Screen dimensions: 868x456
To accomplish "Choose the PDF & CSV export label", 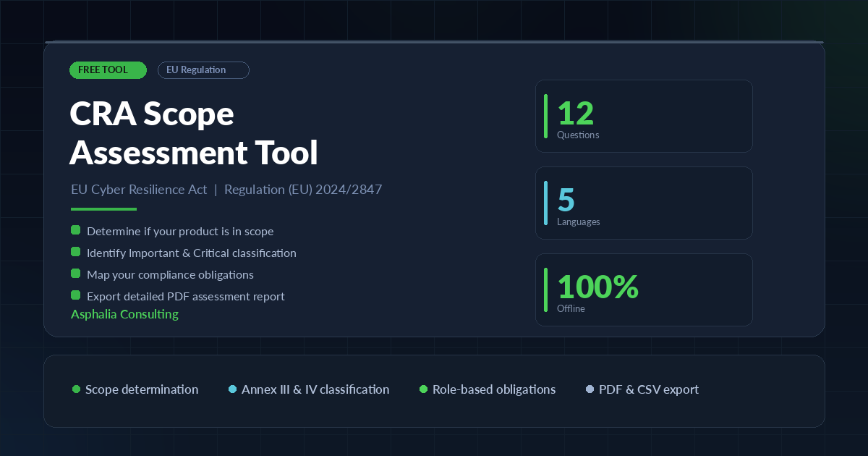I will pos(649,389).
